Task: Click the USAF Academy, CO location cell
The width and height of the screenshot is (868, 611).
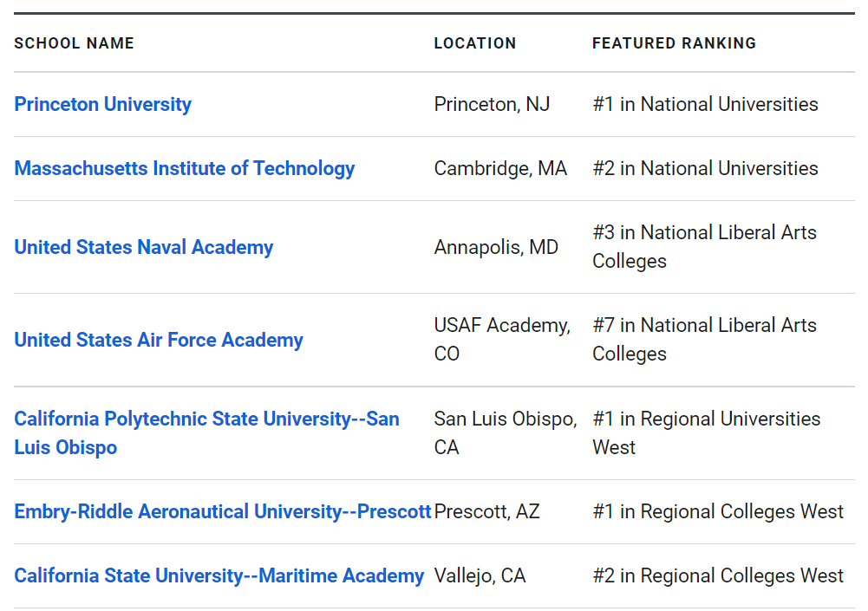Action: (501, 339)
